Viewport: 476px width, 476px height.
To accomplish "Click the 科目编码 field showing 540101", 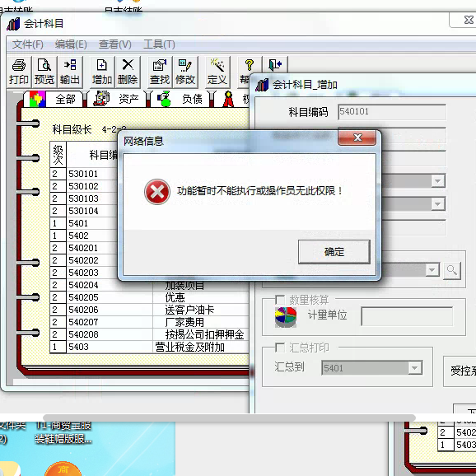I will click(x=392, y=112).
